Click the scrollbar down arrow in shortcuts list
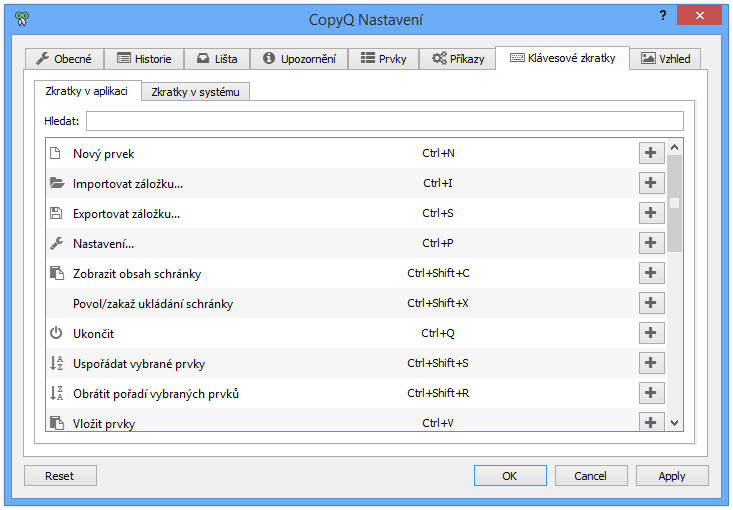The height and width of the screenshot is (510, 733). [675, 423]
